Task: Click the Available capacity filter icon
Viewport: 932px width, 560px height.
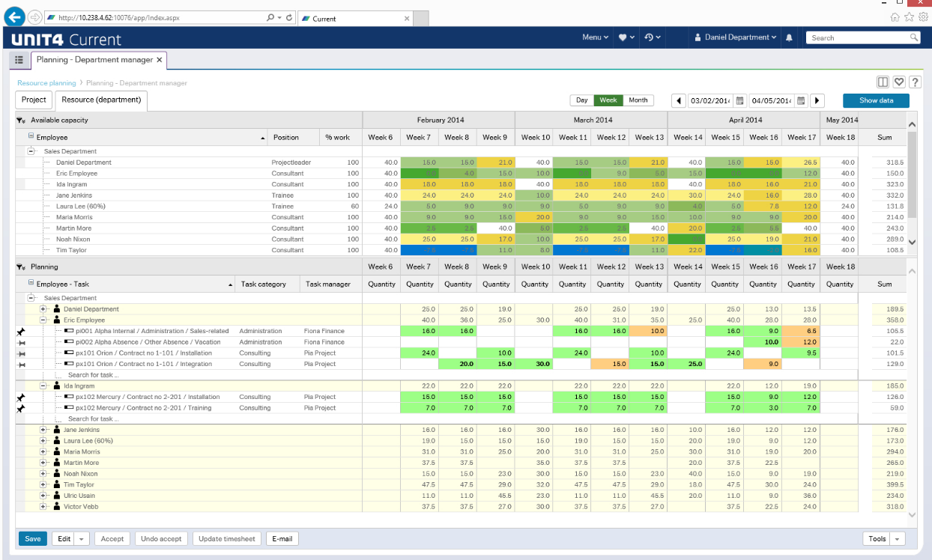Action: [x=20, y=120]
